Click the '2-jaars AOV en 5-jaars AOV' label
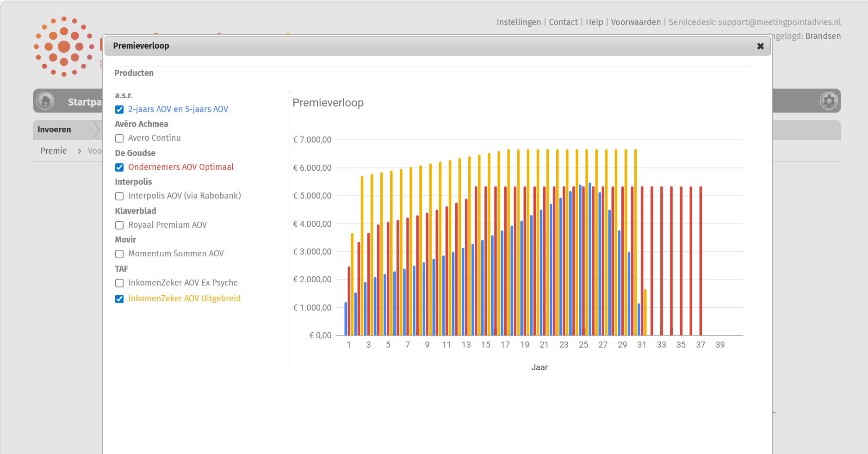This screenshot has height=454, width=868. click(x=178, y=109)
